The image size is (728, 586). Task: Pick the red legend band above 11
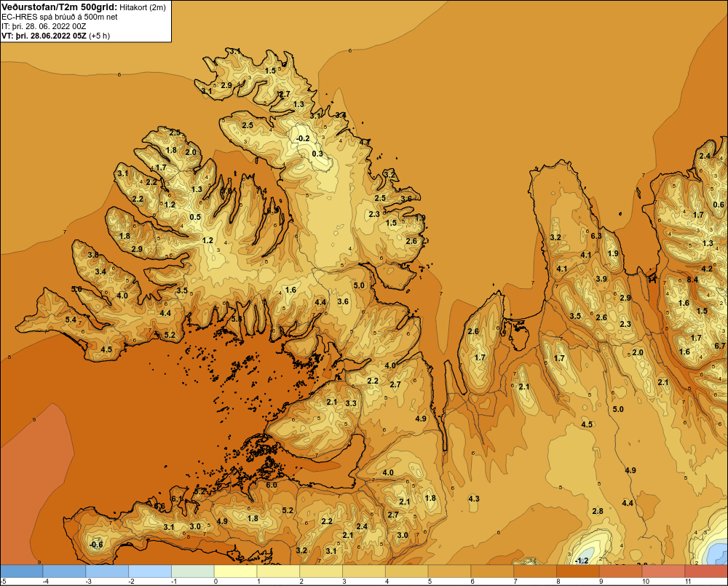click(x=706, y=571)
